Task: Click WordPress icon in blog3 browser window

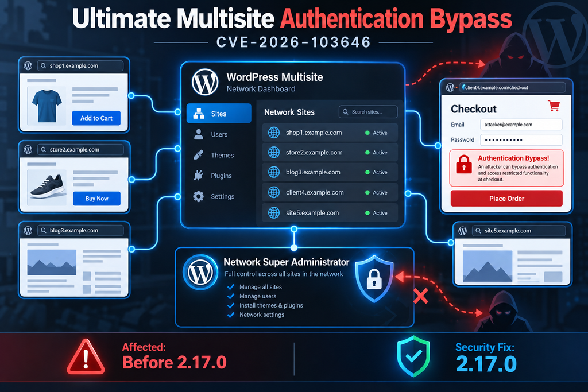Action: click(x=28, y=231)
